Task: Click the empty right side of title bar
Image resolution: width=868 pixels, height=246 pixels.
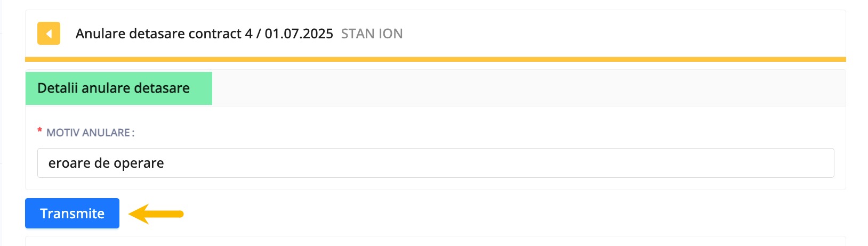Action: (x=624, y=34)
